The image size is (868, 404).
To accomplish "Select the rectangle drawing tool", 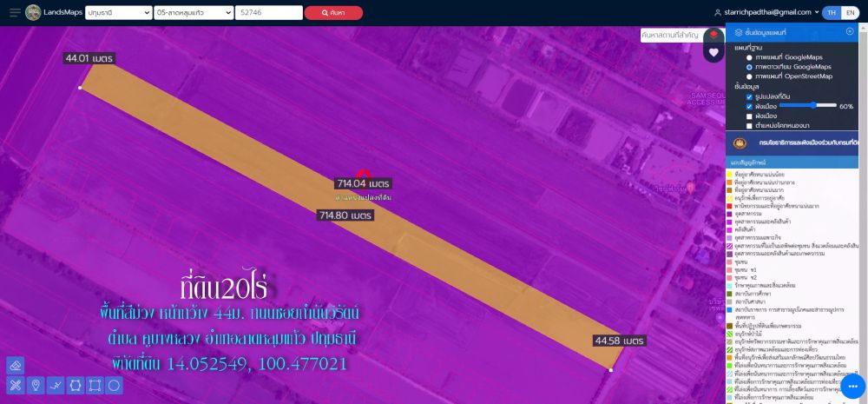I will (95, 385).
